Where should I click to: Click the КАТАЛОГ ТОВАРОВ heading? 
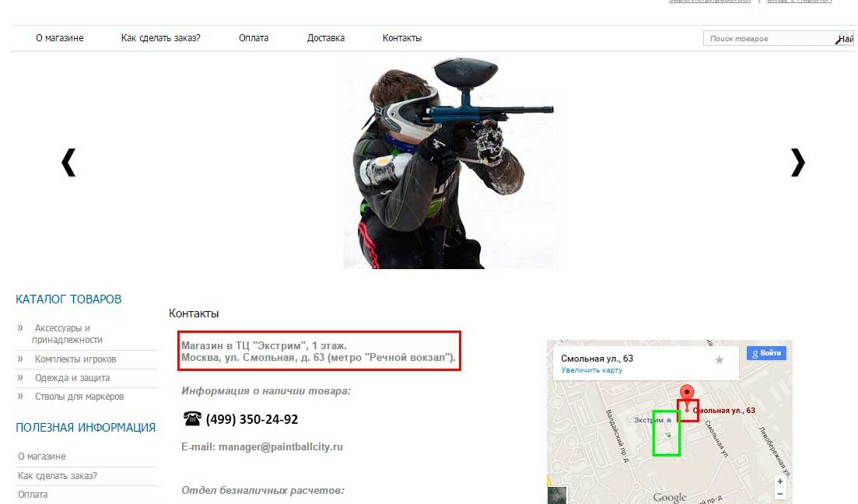point(68,299)
